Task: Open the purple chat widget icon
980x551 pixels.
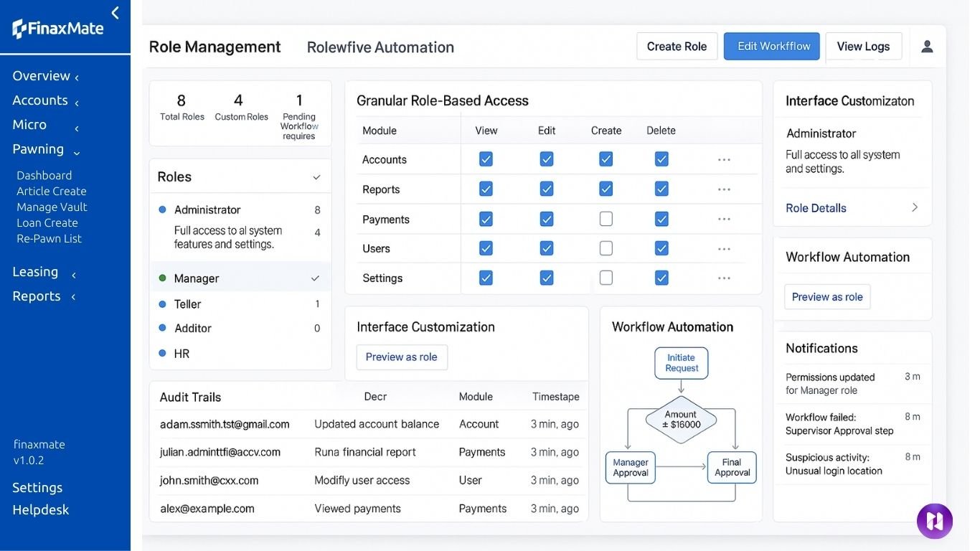Action: (x=935, y=521)
